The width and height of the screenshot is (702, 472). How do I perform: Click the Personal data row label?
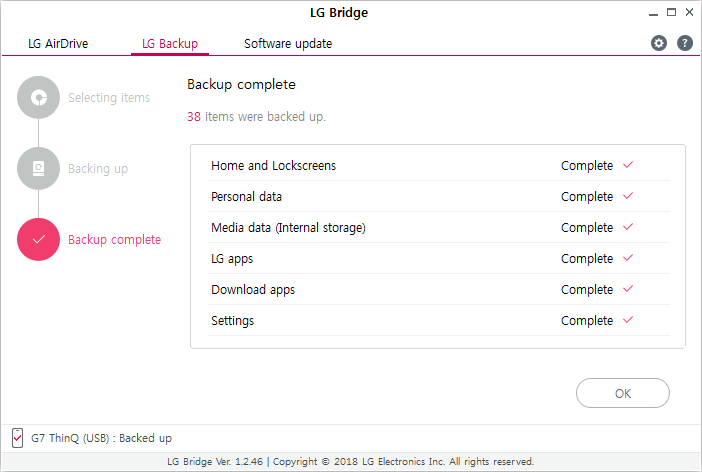pyautogui.click(x=246, y=197)
